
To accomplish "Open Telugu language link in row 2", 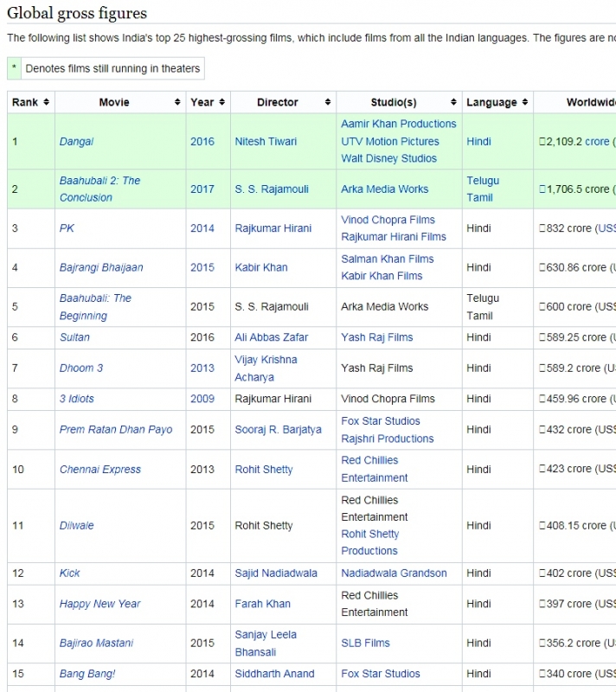I will tap(483, 181).
